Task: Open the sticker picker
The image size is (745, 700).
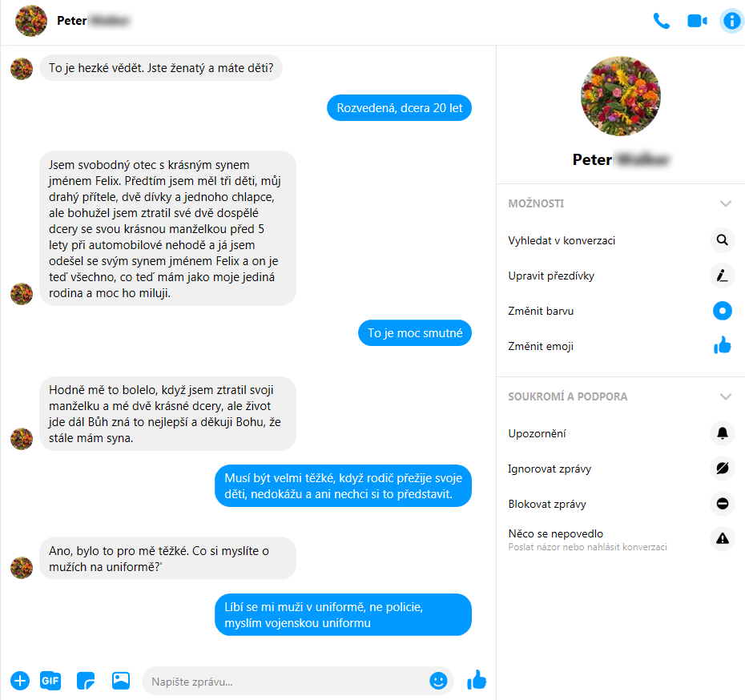Action: tap(86, 681)
